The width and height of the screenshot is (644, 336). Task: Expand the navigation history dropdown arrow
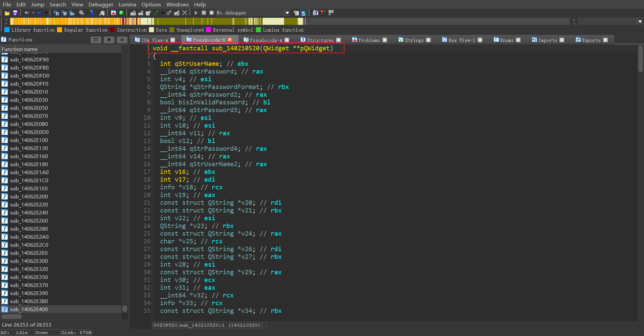[x=46, y=13]
